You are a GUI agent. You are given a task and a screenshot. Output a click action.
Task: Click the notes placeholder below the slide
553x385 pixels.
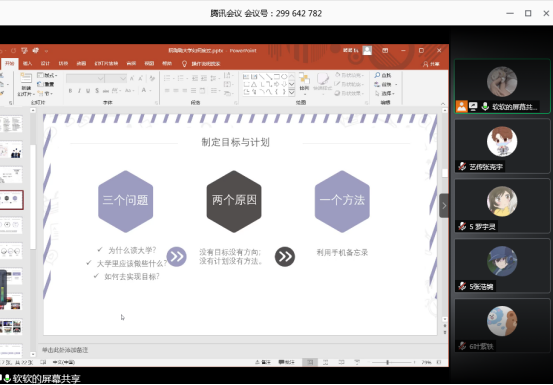[65, 350]
